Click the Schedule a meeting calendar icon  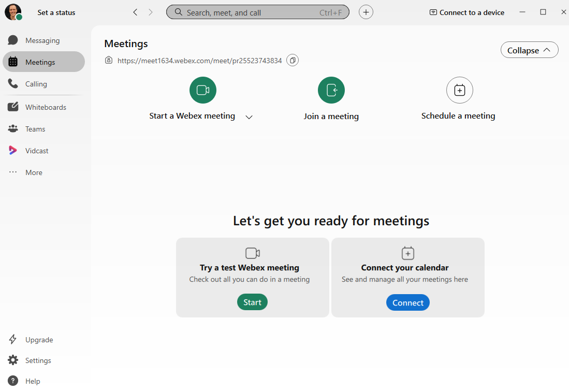click(x=460, y=90)
